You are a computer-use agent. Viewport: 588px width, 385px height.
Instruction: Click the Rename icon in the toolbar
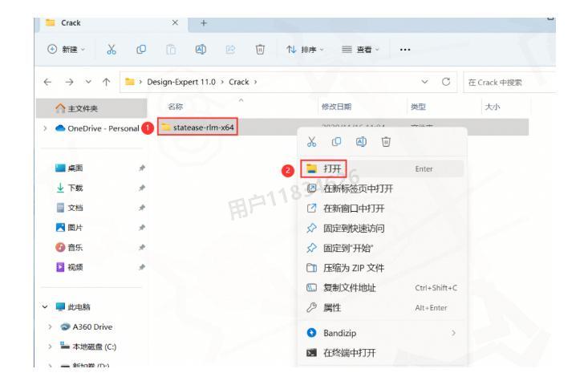coord(201,49)
